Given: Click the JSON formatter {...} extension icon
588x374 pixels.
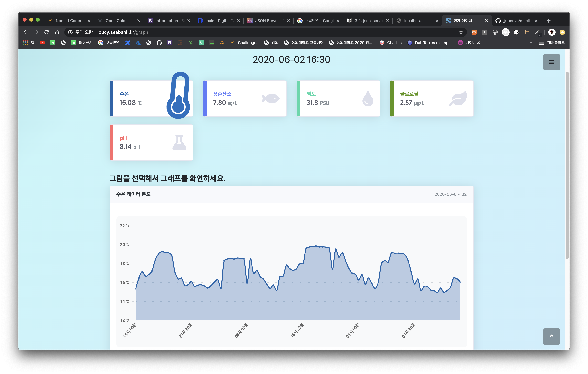Looking at the screenshot, I should coord(516,32).
